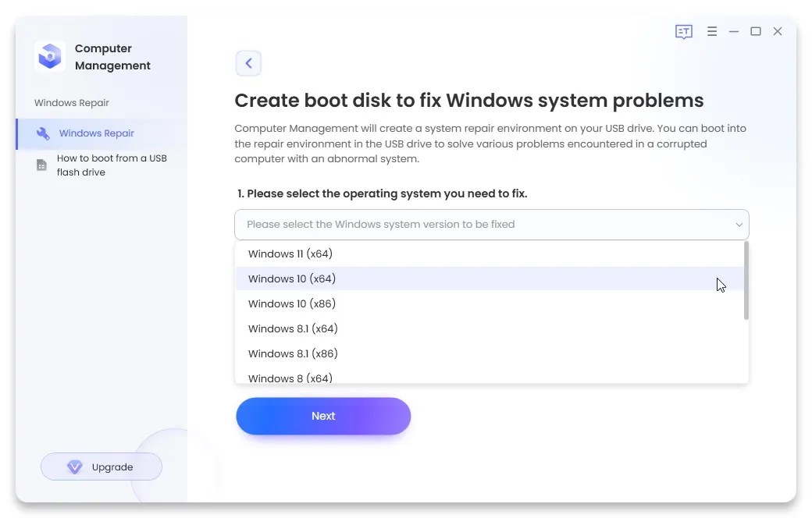The image size is (812, 518).
Task: Select Windows 8 (x64) option
Action: tap(290, 378)
